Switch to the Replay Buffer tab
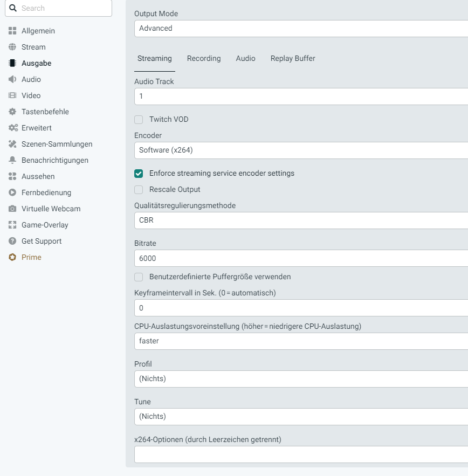468x476 pixels. [293, 58]
